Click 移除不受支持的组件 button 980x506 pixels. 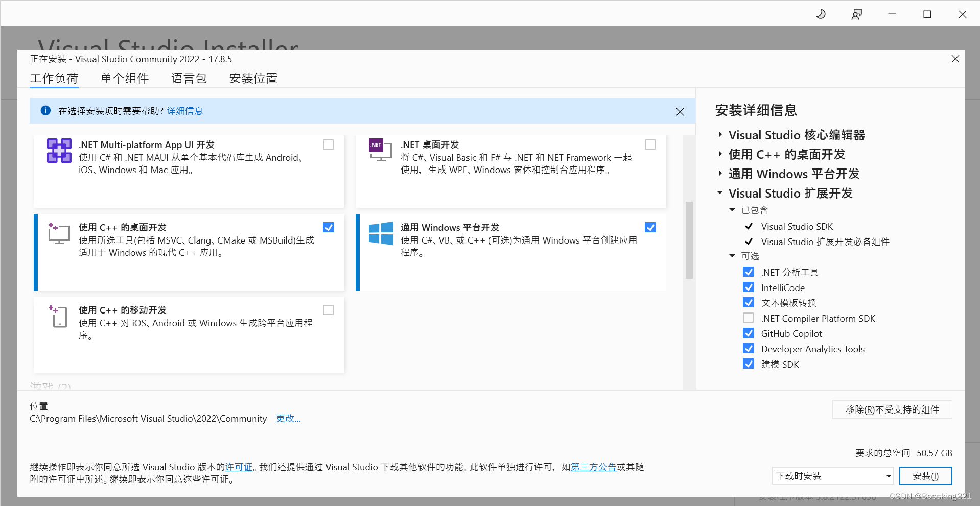(892, 409)
